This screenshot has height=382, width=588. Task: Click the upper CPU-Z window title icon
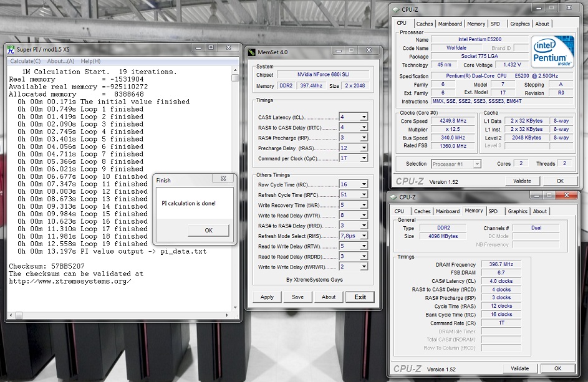[395, 9]
